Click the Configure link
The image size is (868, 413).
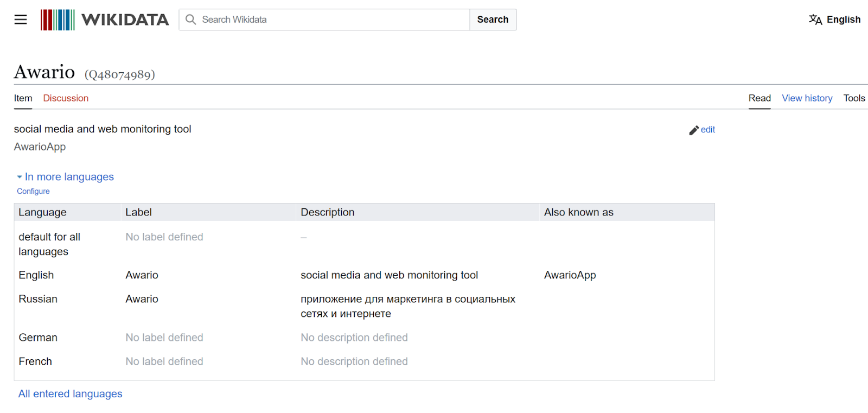[33, 191]
